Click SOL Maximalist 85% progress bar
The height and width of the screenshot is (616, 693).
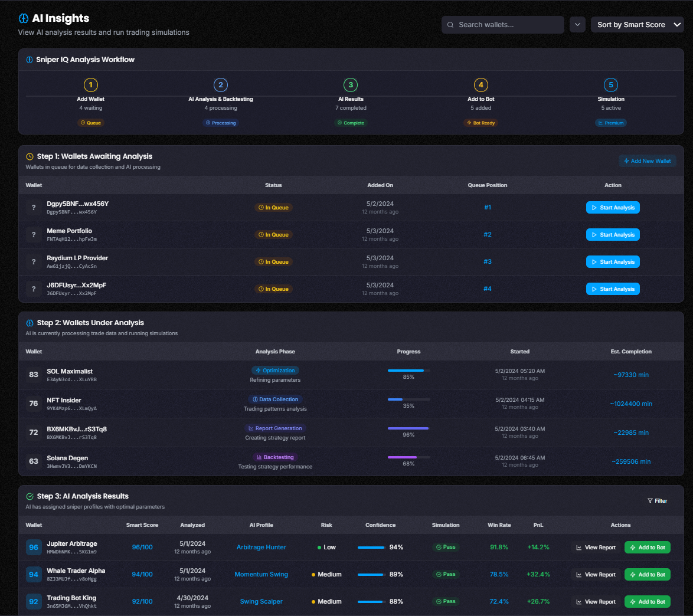408,371
